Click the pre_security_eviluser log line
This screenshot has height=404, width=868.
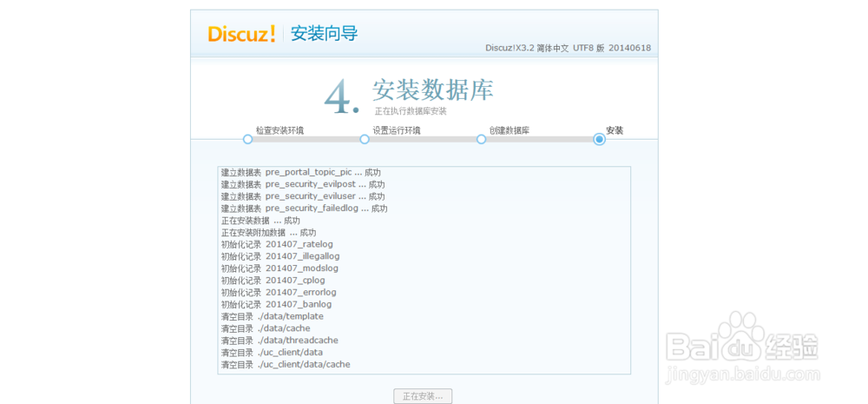(x=303, y=196)
